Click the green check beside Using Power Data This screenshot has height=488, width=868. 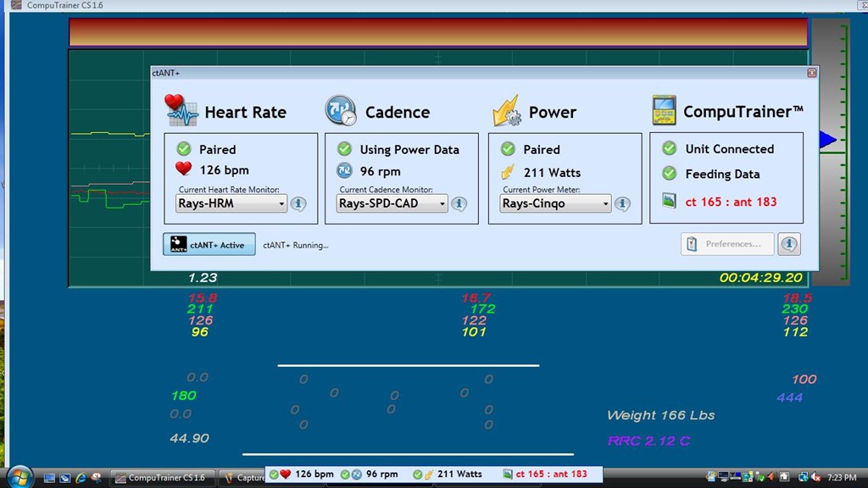point(344,149)
